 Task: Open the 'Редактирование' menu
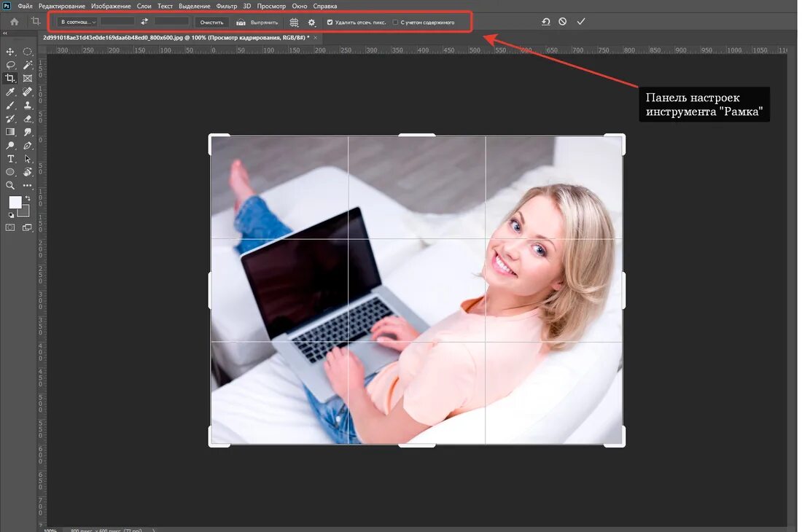62,6
